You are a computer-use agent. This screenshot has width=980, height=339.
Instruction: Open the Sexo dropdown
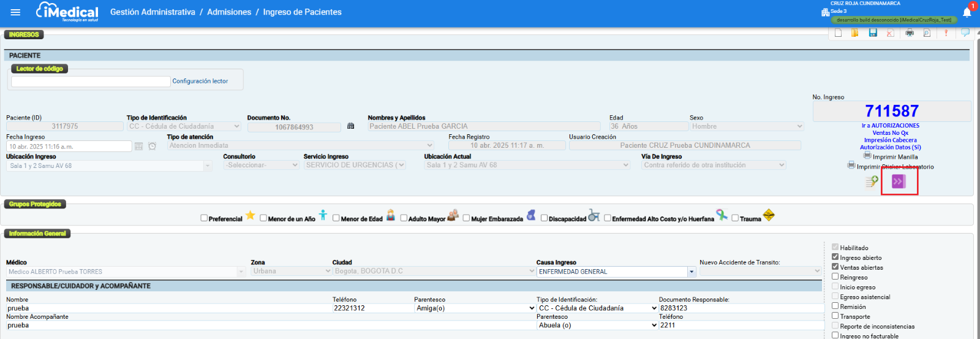tap(747, 126)
